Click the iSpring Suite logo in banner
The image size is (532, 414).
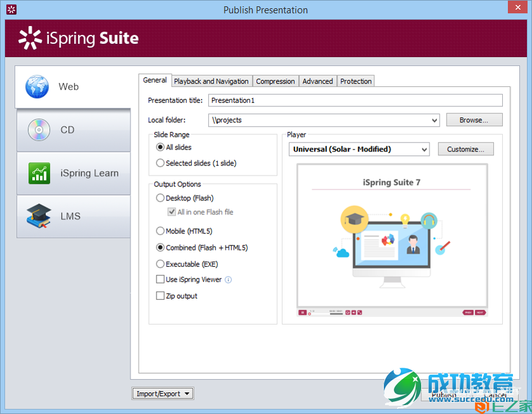click(79, 38)
